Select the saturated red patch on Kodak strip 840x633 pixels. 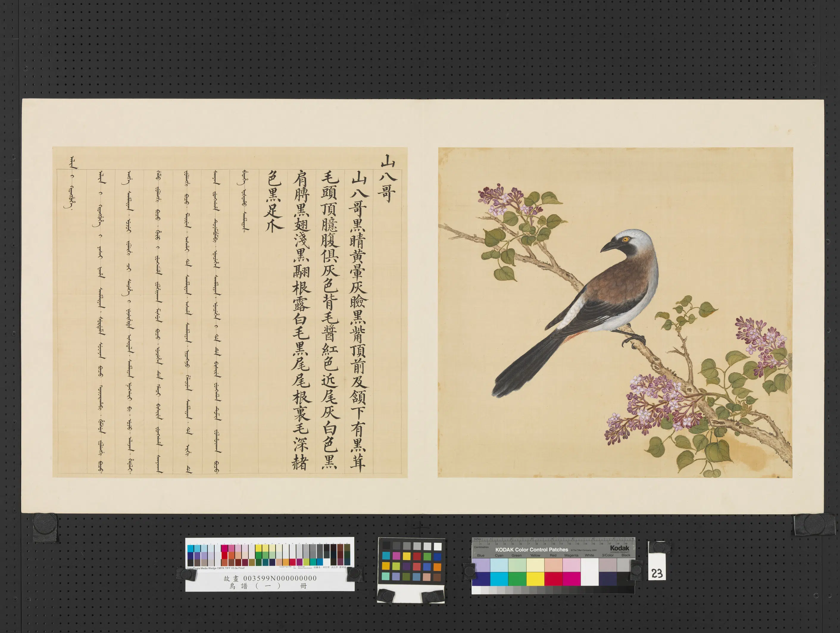pos(553,579)
